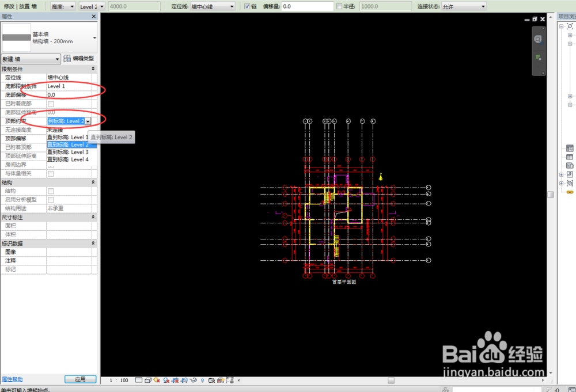
Task: Click the Base Offset 0.0 value field
Action: point(69,95)
